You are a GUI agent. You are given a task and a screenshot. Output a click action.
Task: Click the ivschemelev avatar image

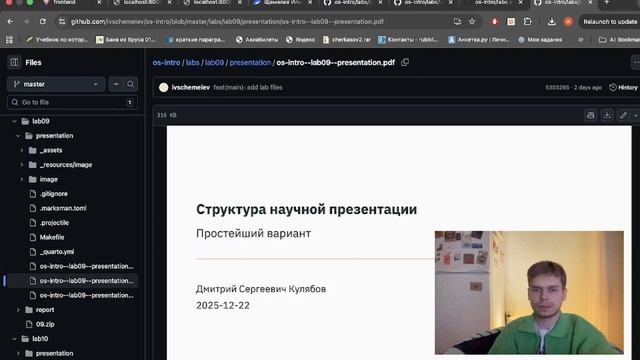click(x=164, y=87)
